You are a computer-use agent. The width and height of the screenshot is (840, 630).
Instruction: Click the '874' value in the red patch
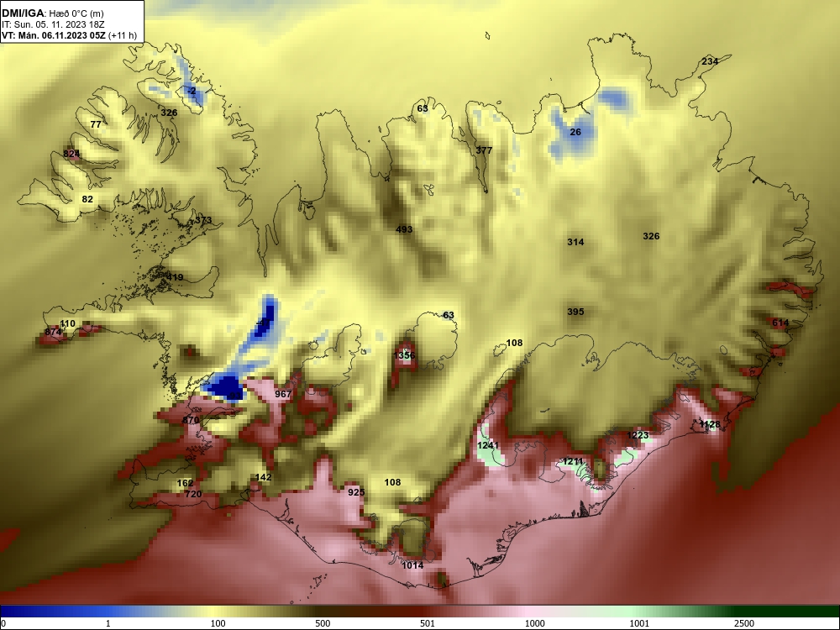(x=53, y=332)
